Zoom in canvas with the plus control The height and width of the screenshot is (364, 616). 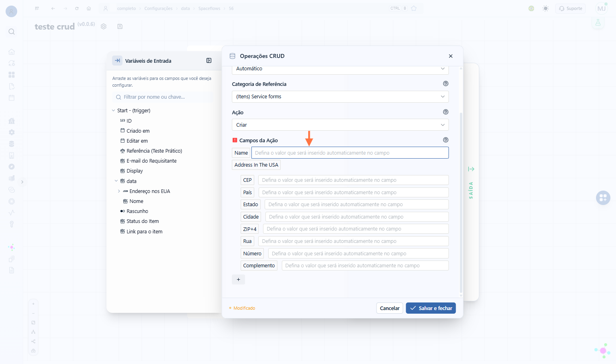(33, 304)
